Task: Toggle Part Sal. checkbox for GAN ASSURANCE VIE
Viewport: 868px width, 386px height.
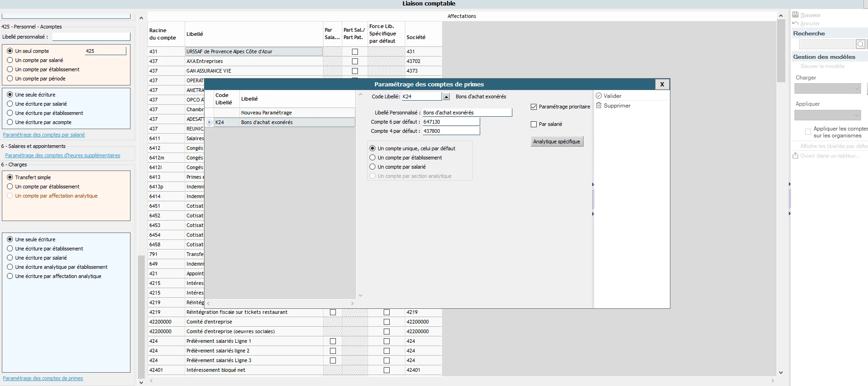Action: (x=355, y=71)
